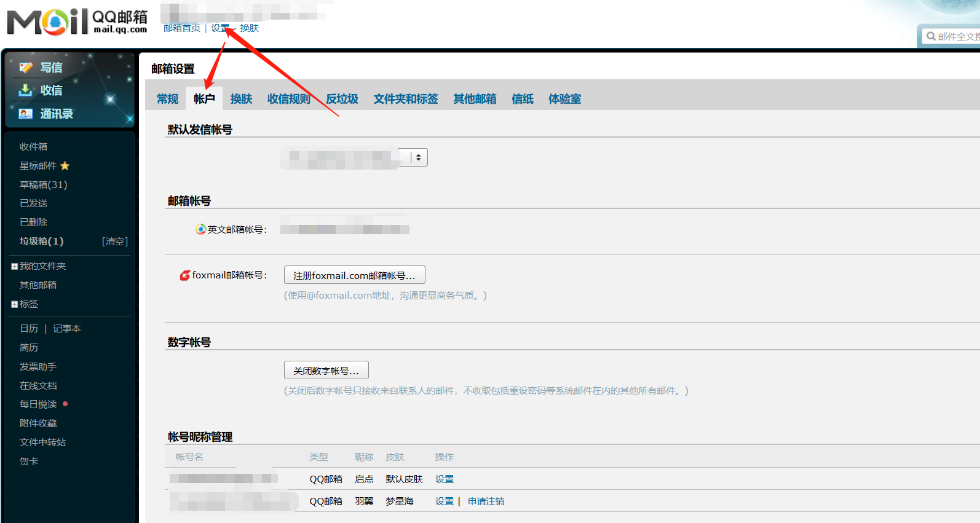Open the 日历 calendar link
980x523 pixels.
[x=29, y=329]
